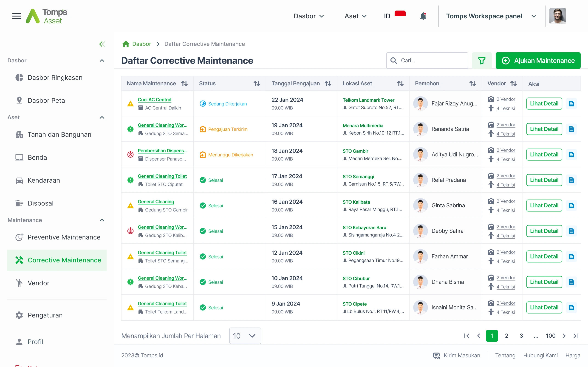588x367 pixels.
Task: Click the Indonesian flag language icon
Action: [x=400, y=15]
